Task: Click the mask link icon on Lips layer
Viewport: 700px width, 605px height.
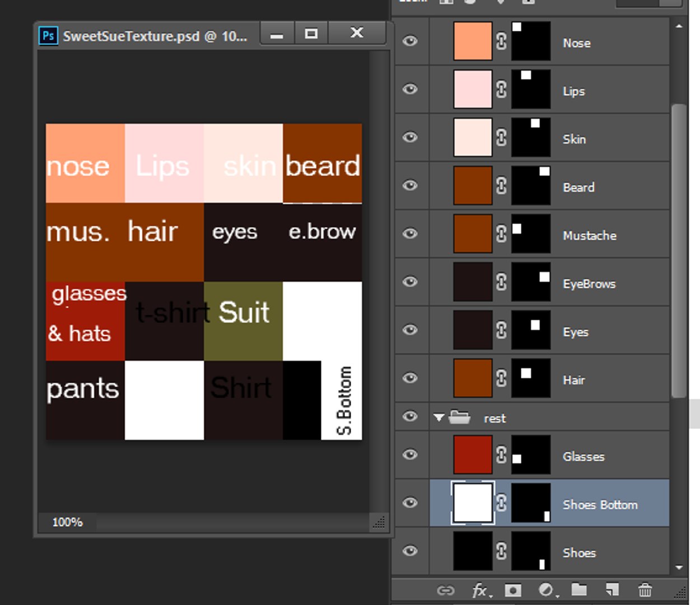Action: coord(501,89)
